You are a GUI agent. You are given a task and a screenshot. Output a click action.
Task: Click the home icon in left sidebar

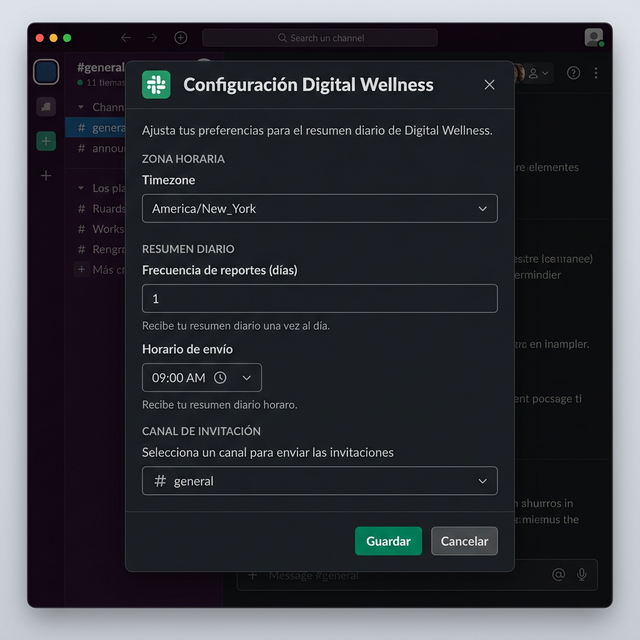(46, 107)
